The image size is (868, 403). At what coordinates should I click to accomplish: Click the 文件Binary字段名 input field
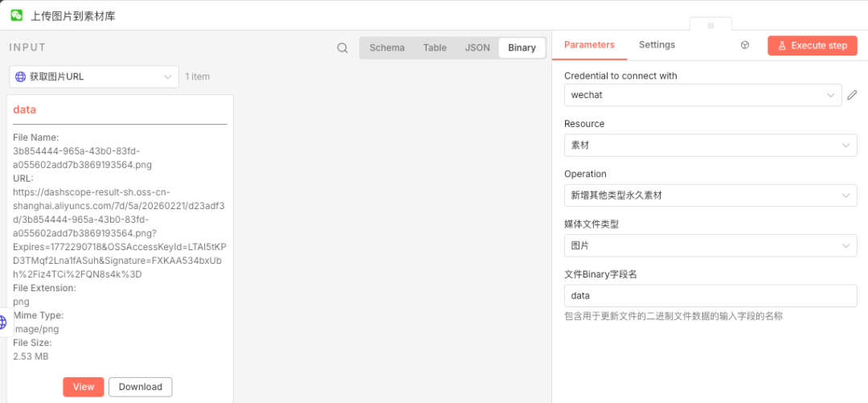click(710, 296)
